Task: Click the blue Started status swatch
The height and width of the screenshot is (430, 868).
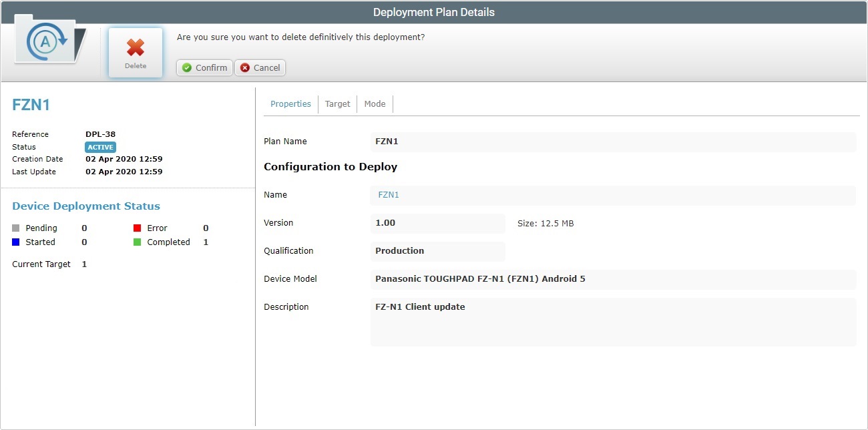Action: point(16,242)
